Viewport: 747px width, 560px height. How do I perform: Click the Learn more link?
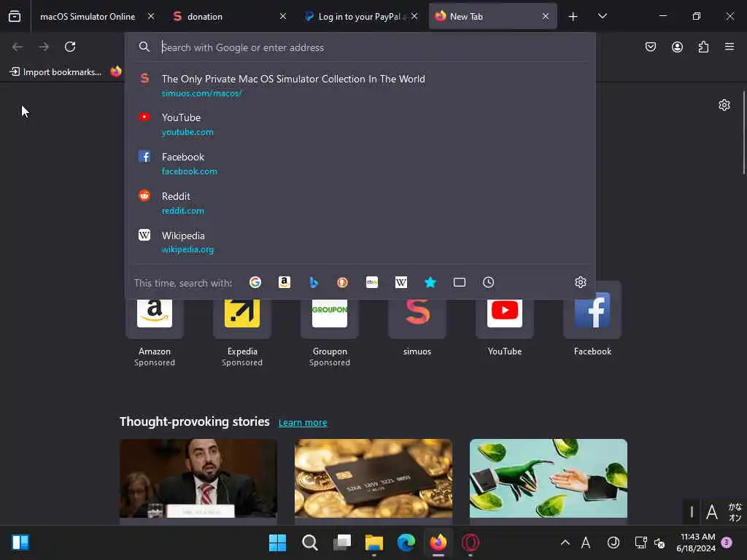[303, 422]
